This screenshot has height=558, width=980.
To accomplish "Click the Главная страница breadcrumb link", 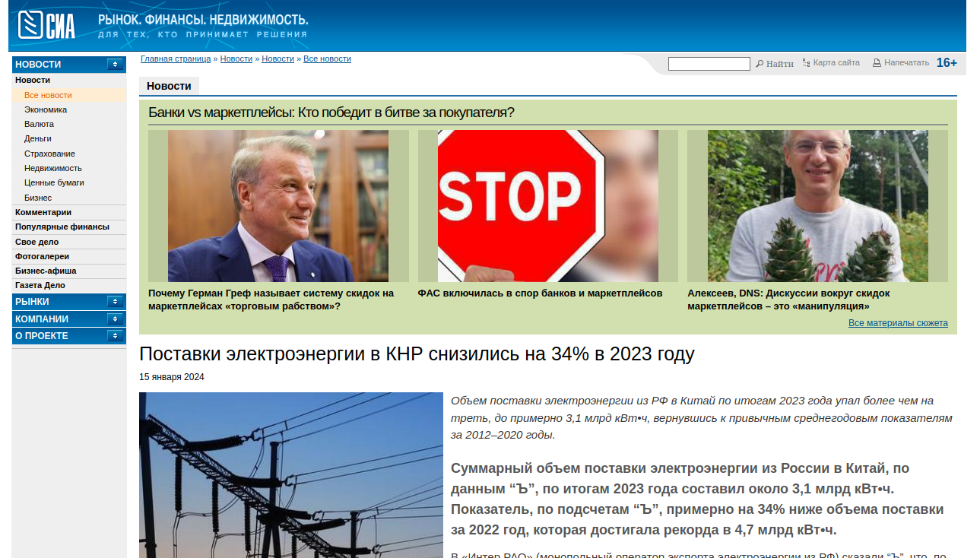I will [x=176, y=59].
